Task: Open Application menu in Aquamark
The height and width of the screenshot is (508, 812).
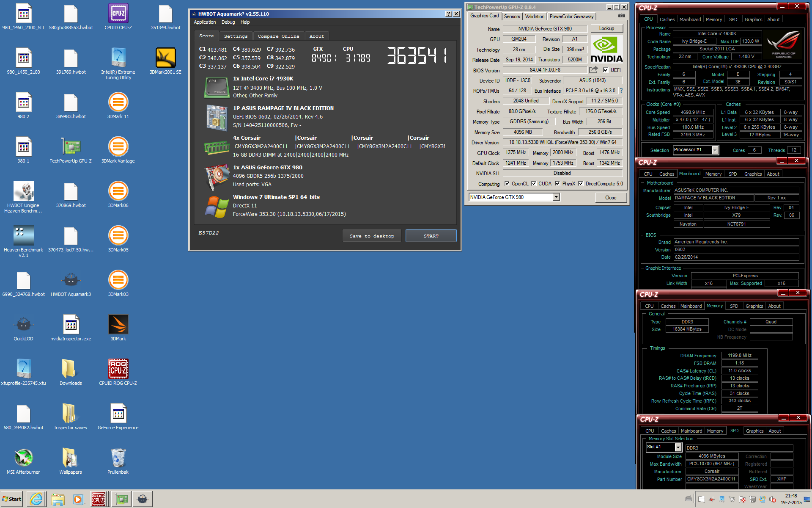Action: click(x=205, y=22)
